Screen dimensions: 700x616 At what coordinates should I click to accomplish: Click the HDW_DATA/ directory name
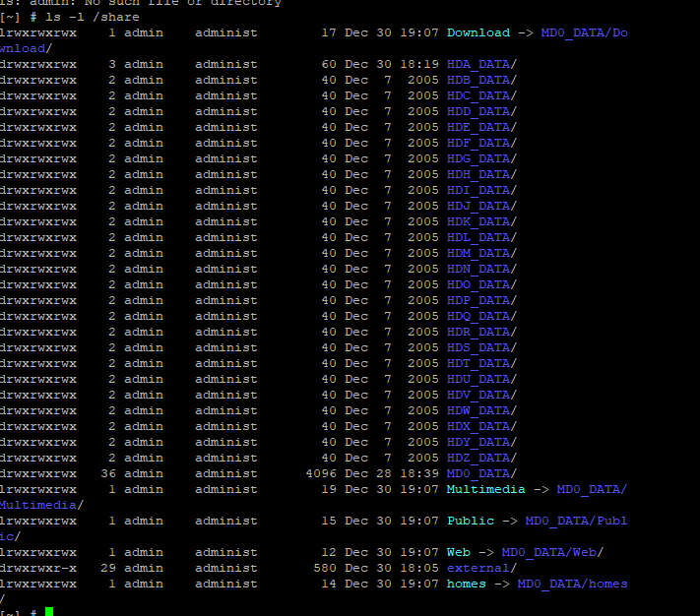[x=481, y=410]
